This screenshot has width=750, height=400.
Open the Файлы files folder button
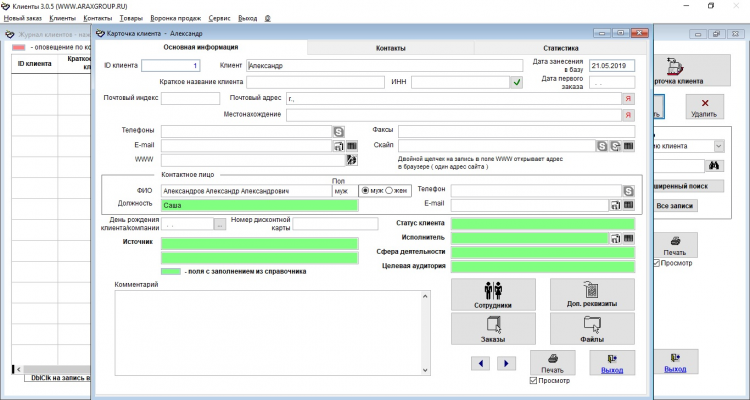coord(591,328)
